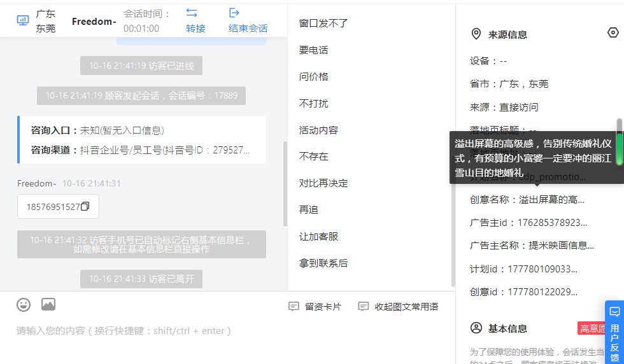The image size is (624, 364).
Task: Select quick phrase 对比再决定
Action: 323,183
